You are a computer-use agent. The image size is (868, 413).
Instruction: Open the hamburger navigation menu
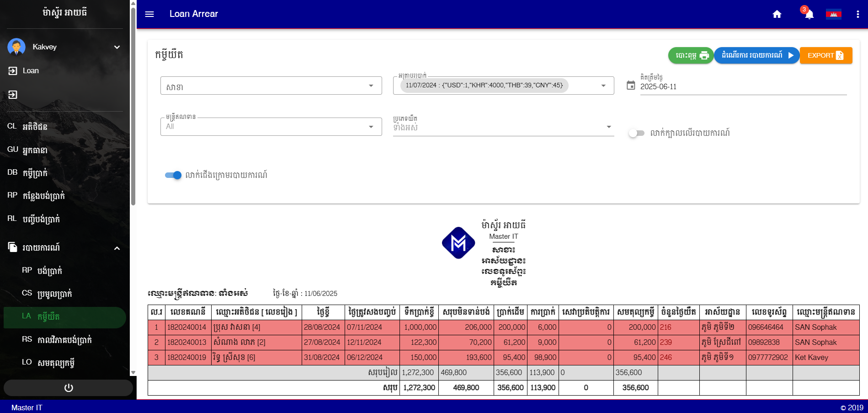[x=149, y=14]
